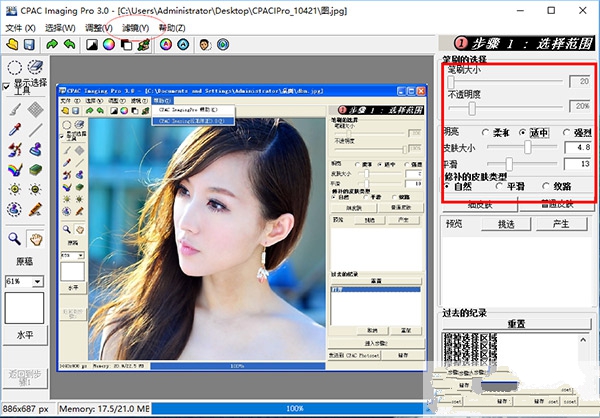
Task: Click the blue circled A toolbar icon
Action: (183, 45)
